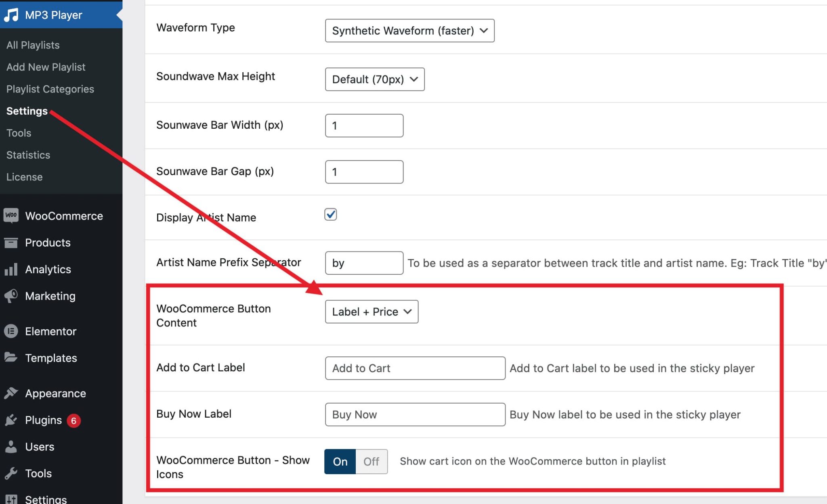Viewport: 827px width, 504px height.
Task: Click the Analytics bar chart icon
Action: (11, 269)
